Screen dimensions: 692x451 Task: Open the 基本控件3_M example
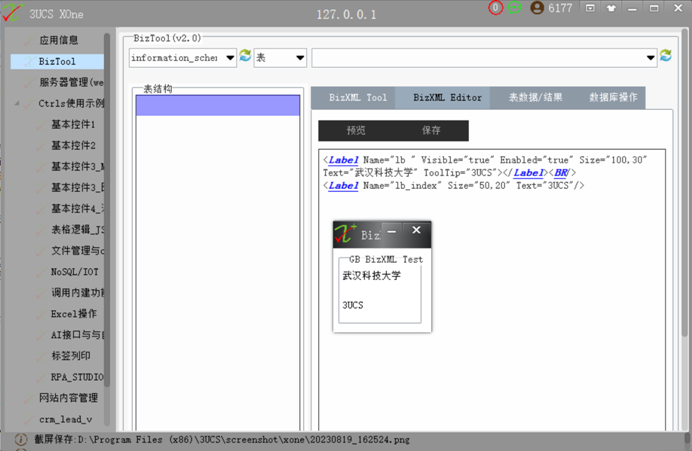(x=78, y=166)
